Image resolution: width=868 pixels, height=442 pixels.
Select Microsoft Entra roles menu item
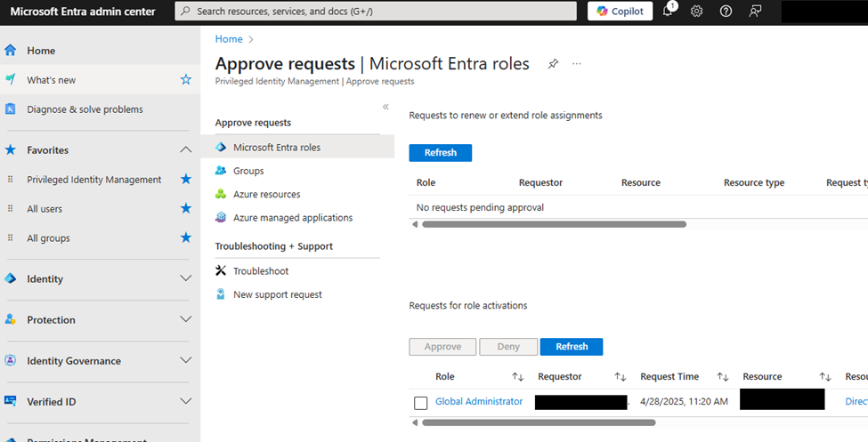297,147
